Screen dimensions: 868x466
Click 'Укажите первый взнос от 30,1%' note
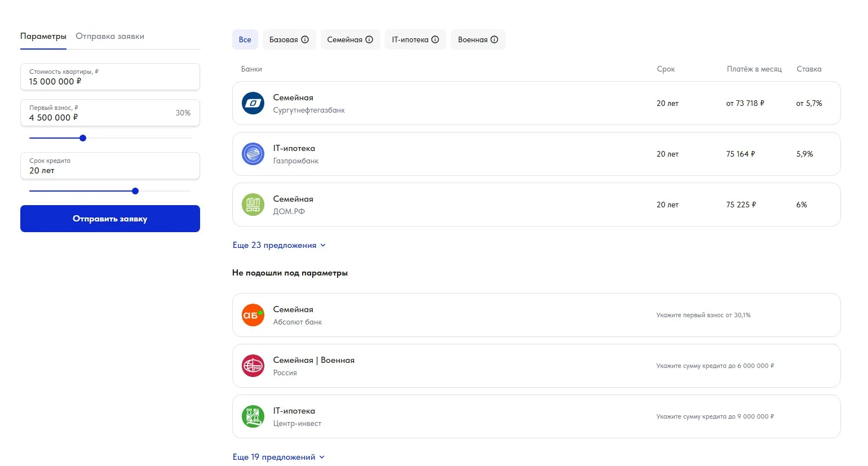point(703,315)
